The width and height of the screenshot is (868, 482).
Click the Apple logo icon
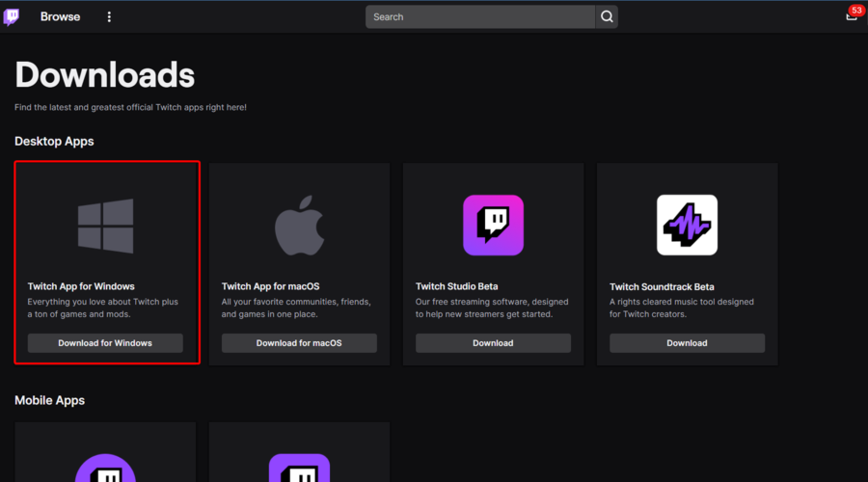click(300, 226)
